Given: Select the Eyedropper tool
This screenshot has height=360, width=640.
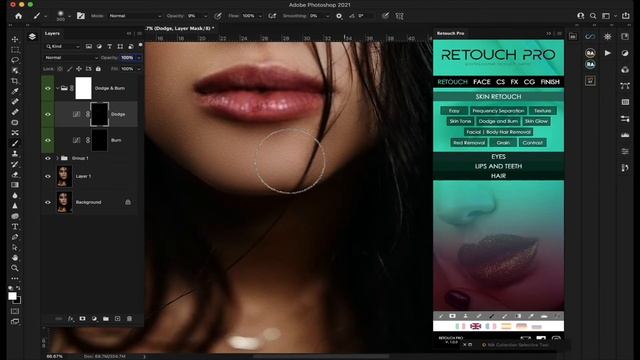Looking at the screenshot, I should (15, 91).
